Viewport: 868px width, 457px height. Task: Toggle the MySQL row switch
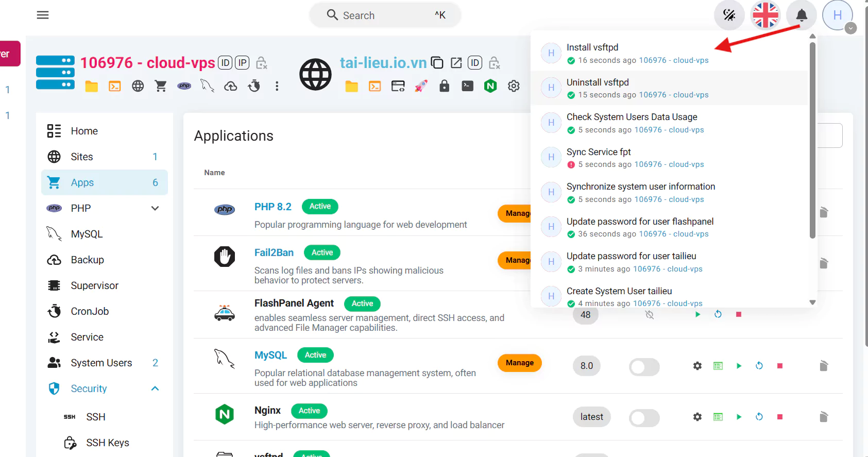[x=644, y=367]
